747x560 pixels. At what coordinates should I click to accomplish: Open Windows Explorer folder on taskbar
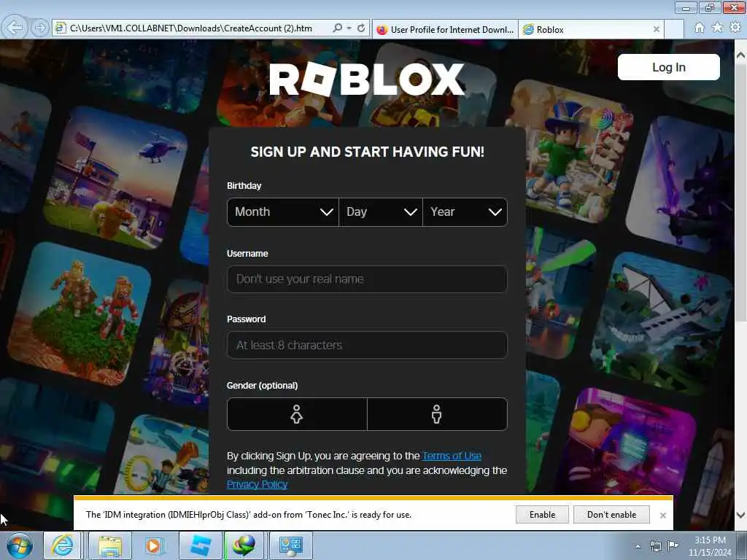[x=111, y=545]
